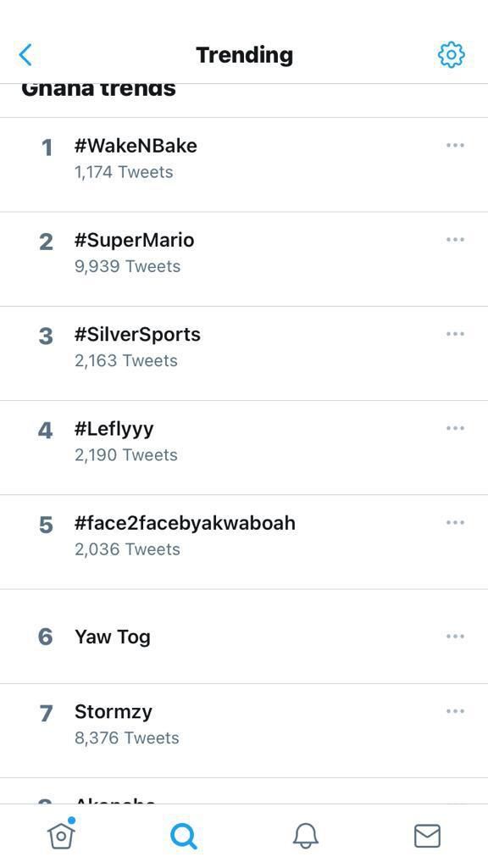Tap the ellipsis beside #face2facebyakwaboah
The image size is (488, 868).
pos(455,522)
